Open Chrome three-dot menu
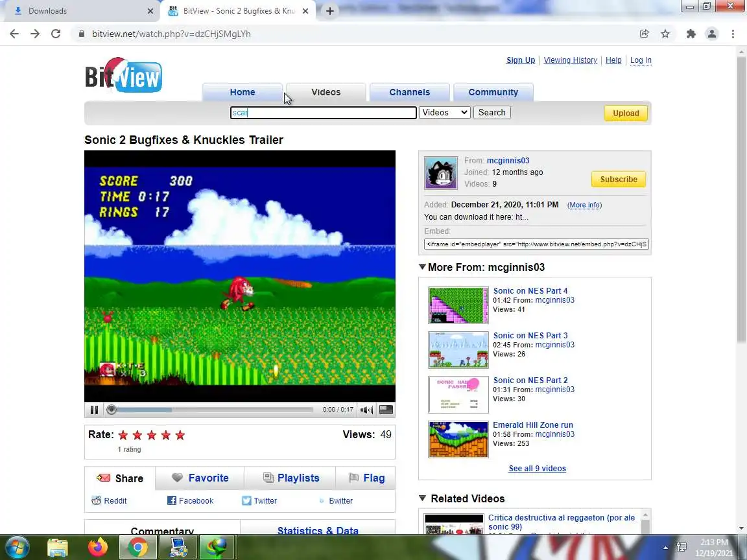 pyautogui.click(x=733, y=34)
